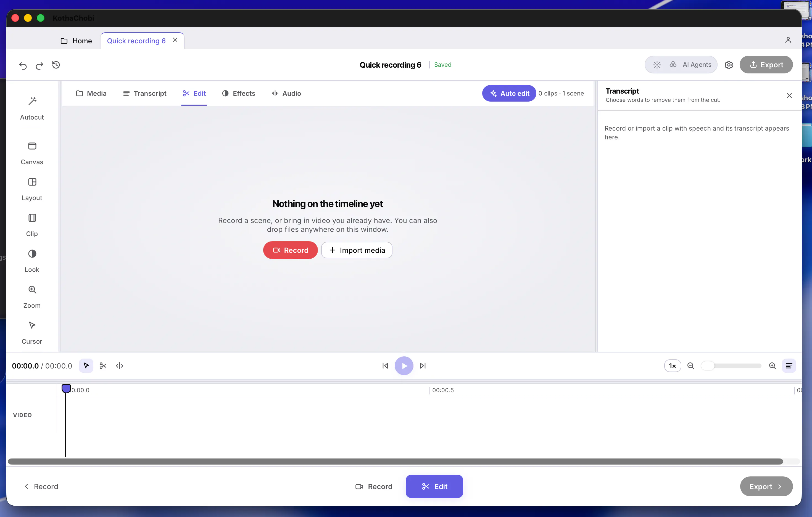Click the timeline zoom-in magnifier
812x517 pixels.
coord(773,366)
